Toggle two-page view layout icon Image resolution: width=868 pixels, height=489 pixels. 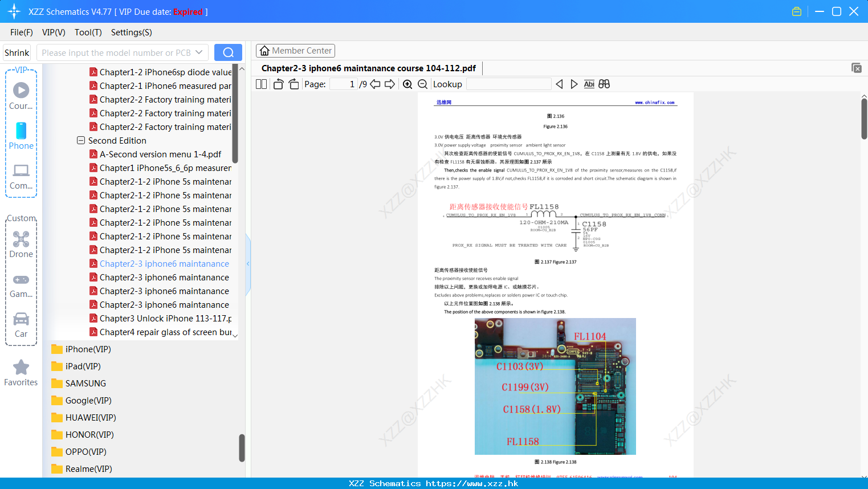click(261, 84)
